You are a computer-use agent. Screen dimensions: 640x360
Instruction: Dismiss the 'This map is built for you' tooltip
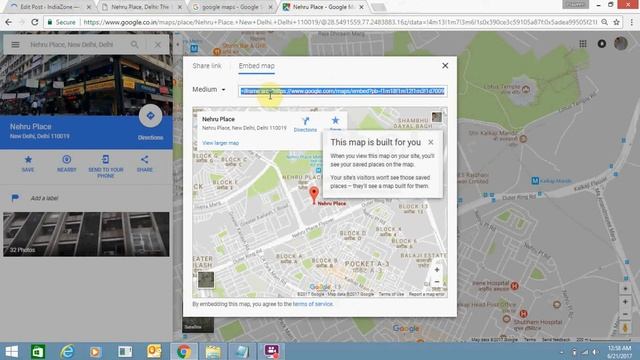tap(431, 142)
